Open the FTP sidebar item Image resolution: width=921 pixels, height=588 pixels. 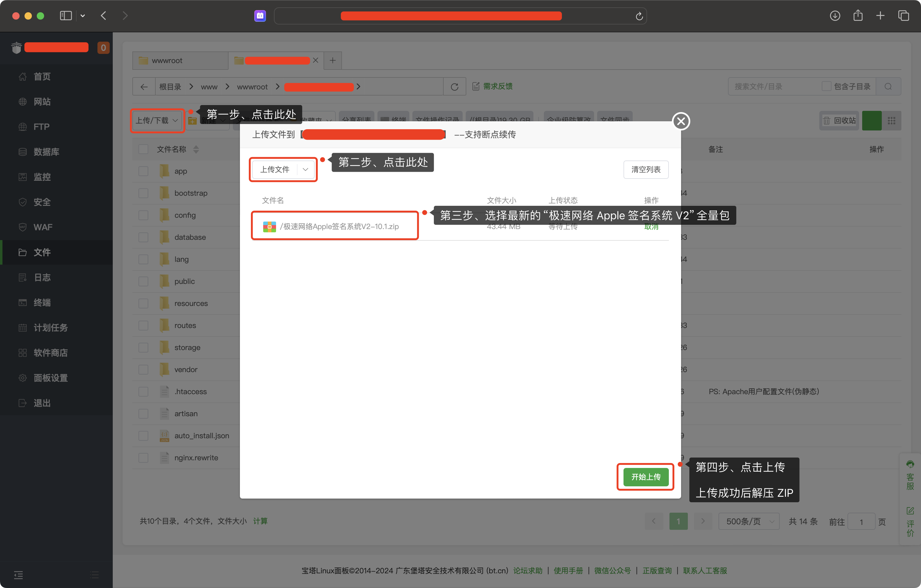[41, 126]
